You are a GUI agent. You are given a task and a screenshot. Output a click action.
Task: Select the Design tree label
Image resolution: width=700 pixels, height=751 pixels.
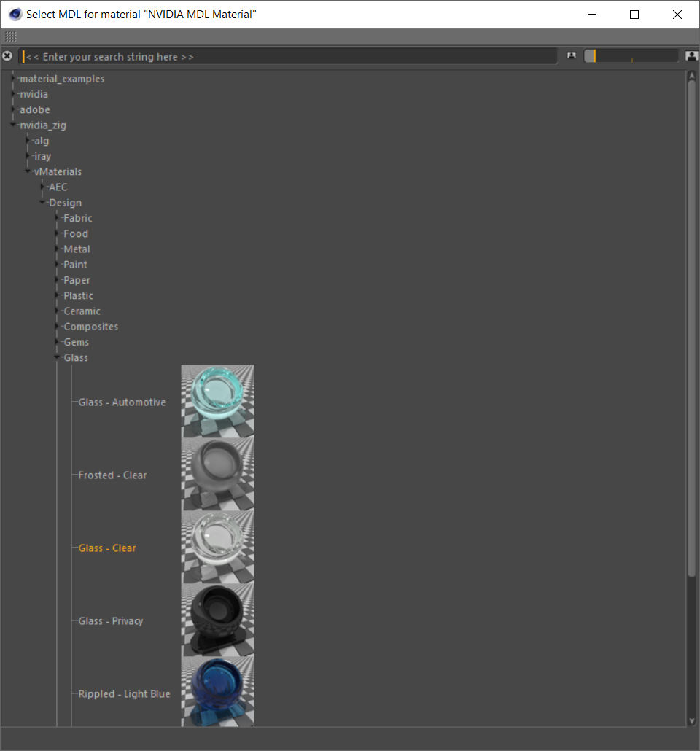(65, 203)
